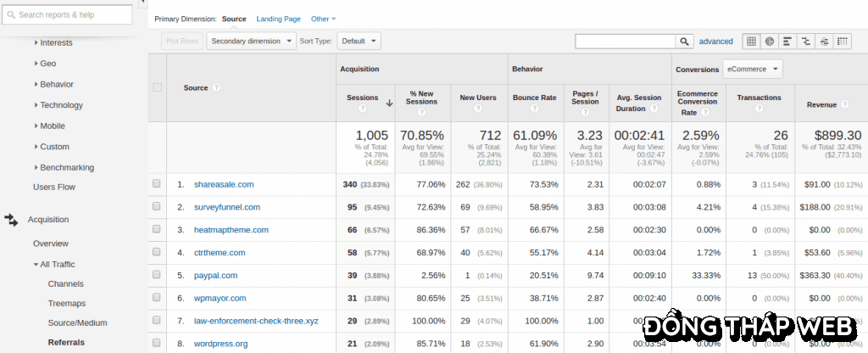Switch to Performance bar view icon
Viewport: 868px width, 353px height.
point(787,41)
